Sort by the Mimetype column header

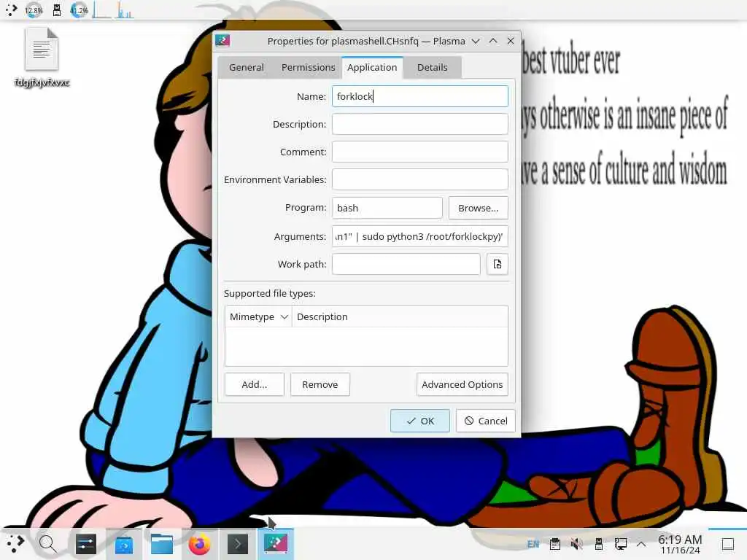(x=258, y=316)
